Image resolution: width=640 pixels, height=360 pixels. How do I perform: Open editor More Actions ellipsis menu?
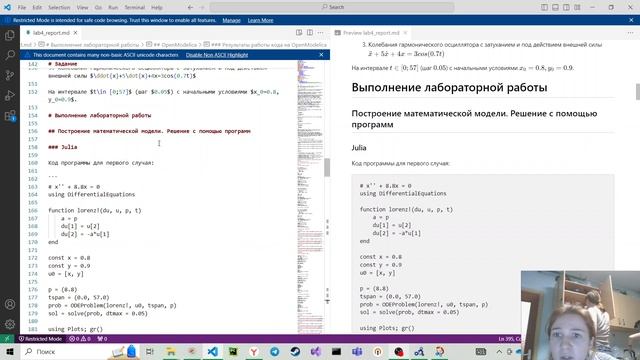(x=320, y=33)
